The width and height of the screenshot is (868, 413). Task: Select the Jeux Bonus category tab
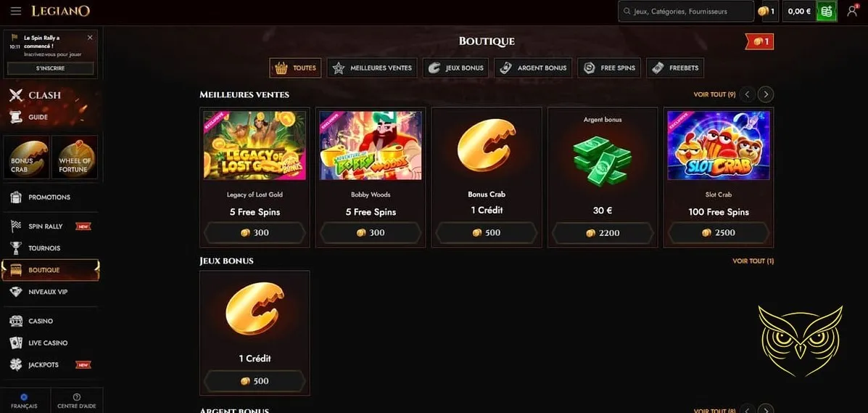coord(455,68)
